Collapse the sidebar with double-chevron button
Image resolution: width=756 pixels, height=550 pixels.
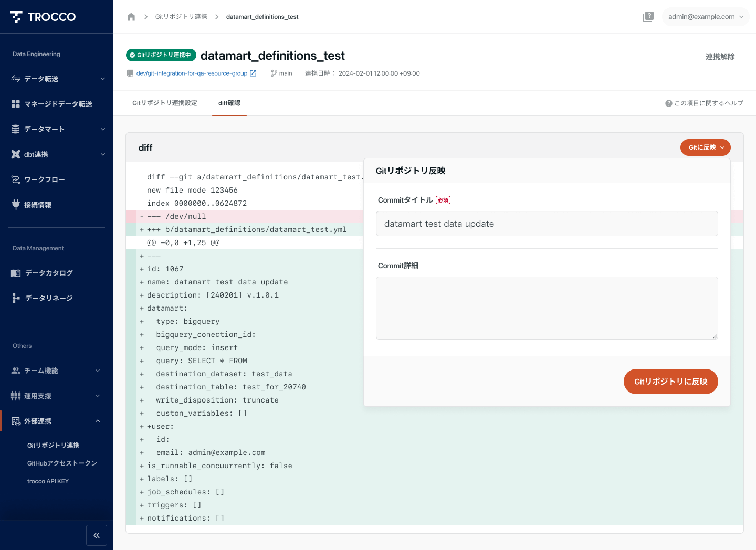97,535
